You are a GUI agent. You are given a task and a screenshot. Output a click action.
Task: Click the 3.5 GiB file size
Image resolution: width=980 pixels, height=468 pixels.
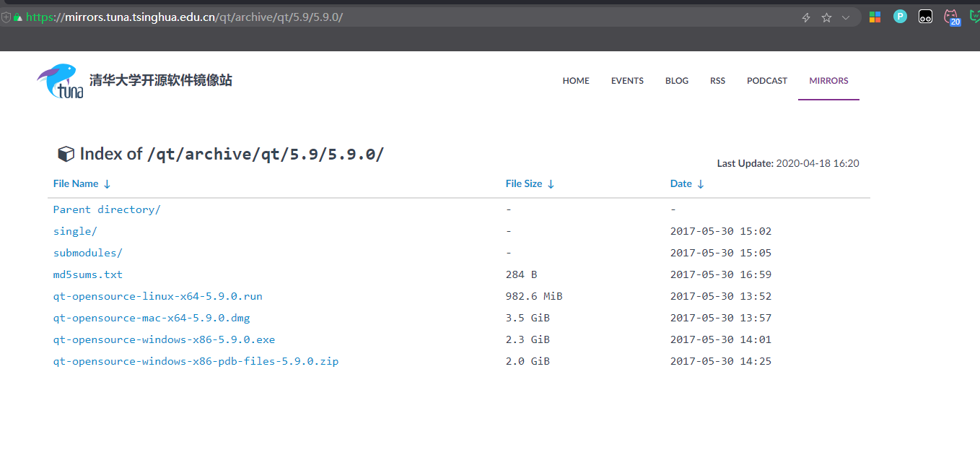click(x=528, y=318)
